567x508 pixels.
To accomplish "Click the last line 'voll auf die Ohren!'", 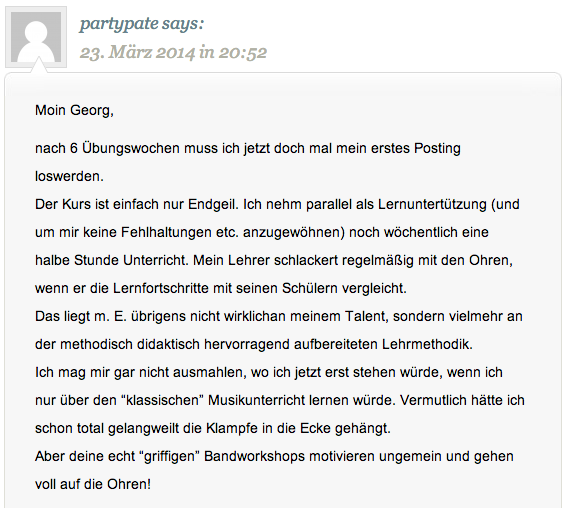I will (x=93, y=484).
